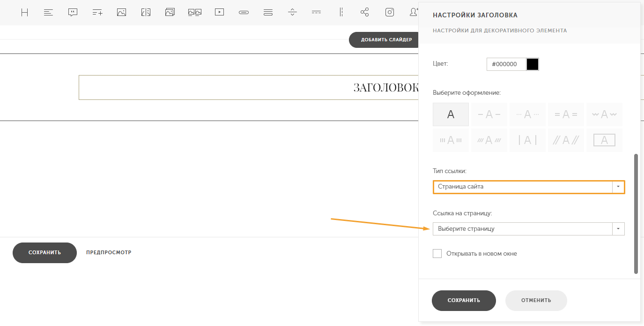Screen dimensions: 644x326
Task: Click the #000000 color input field
Action: pyautogui.click(x=506, y=64)
